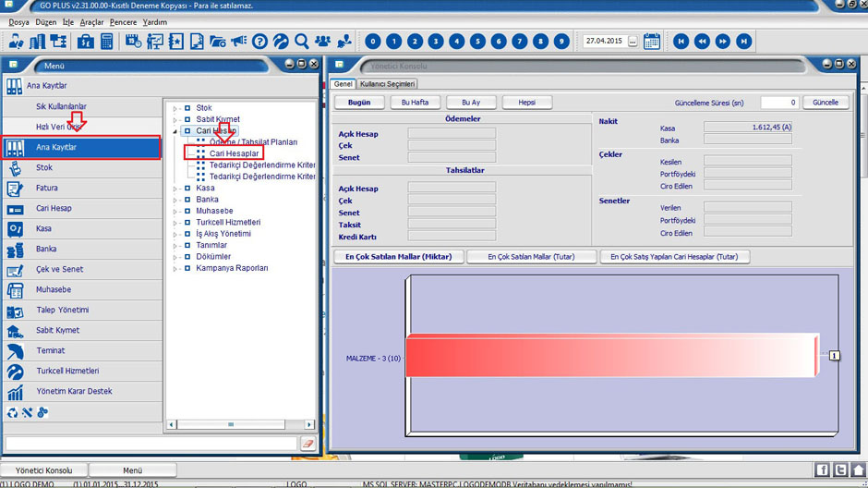The width and height of the screenshot is (868, 488).
Task: Click the rewind navigation button
Action: pos(702,42)
